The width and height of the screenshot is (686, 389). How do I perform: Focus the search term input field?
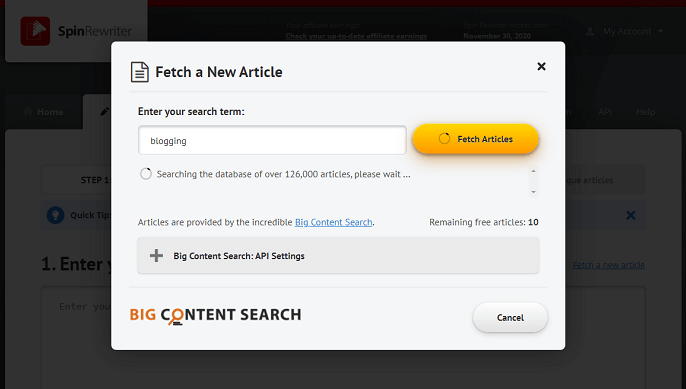tap(272, 140)
